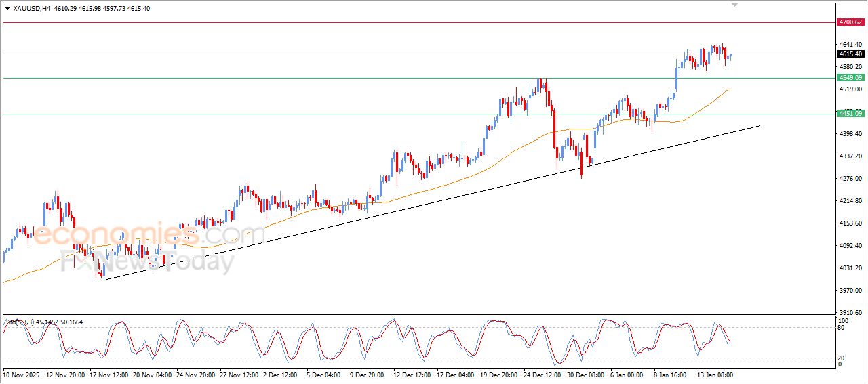Screen dimensions: 868x384
Task: Click the stochastic scale value 20
Action: click(x=842, y=357)
